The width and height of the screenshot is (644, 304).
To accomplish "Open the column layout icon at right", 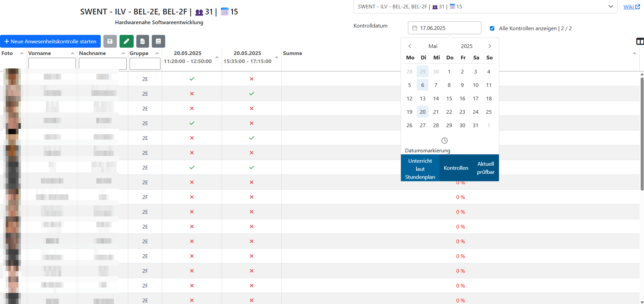I will coord(640,41).
